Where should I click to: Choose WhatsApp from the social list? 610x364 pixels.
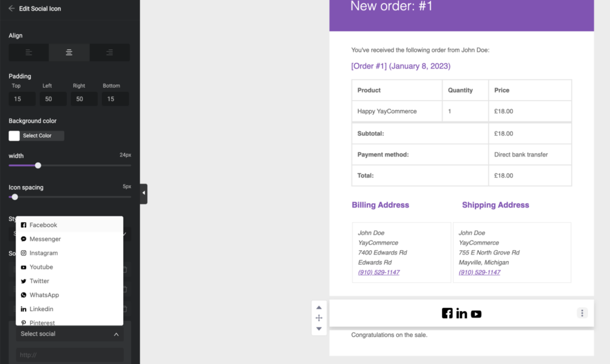70,295
